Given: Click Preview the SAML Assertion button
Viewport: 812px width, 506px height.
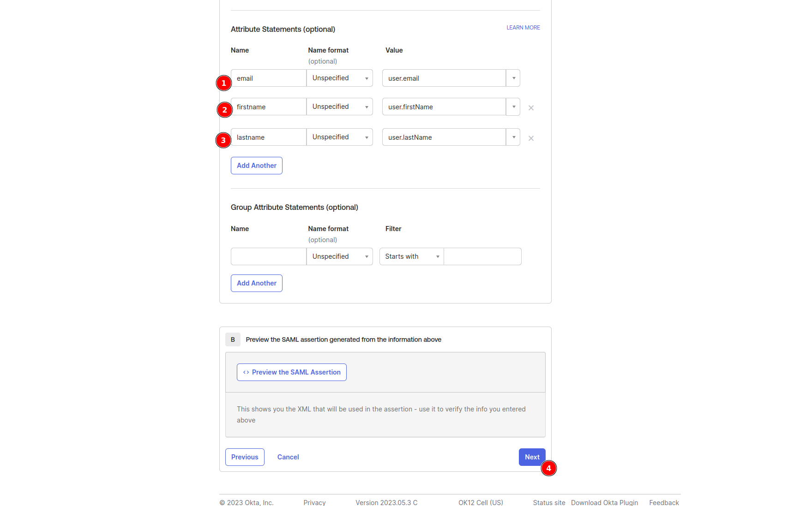Looking at the screenshot, I should [292, 372].
